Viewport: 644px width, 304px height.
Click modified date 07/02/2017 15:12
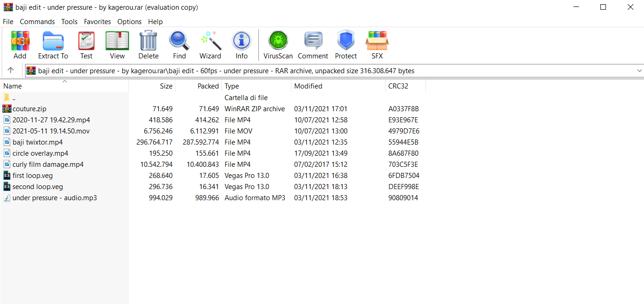click(321, 165)
